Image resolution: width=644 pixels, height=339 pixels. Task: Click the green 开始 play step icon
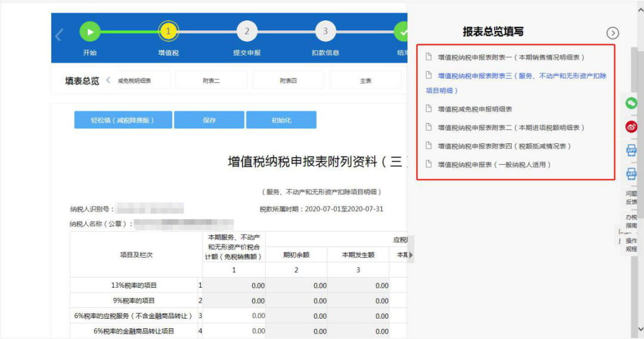(90, 32)
